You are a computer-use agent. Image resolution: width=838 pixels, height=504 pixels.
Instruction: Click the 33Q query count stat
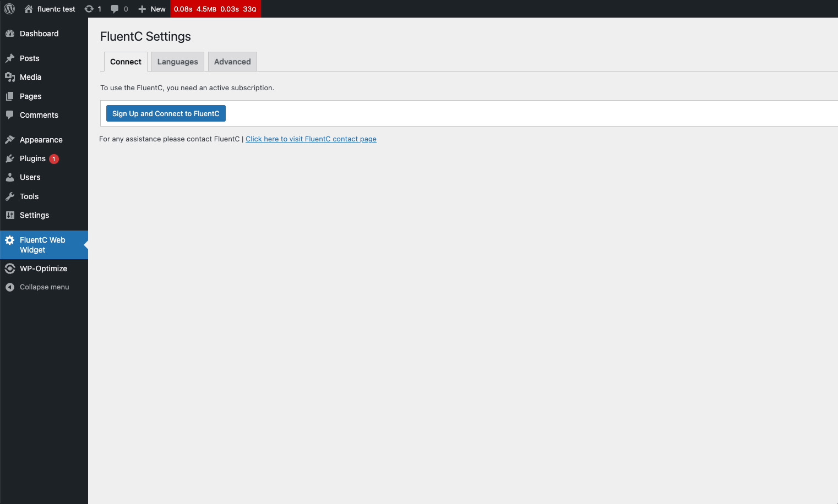click(250, 9)
